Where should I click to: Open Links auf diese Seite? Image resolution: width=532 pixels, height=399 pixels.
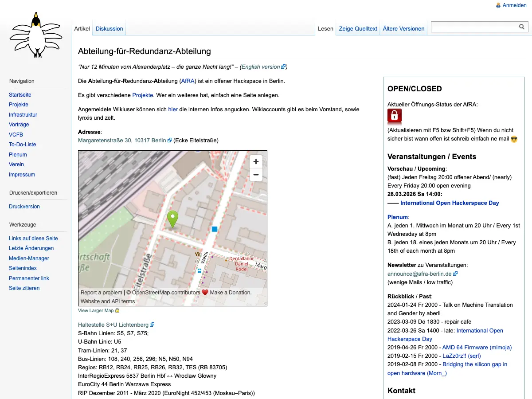click(33, 239)
